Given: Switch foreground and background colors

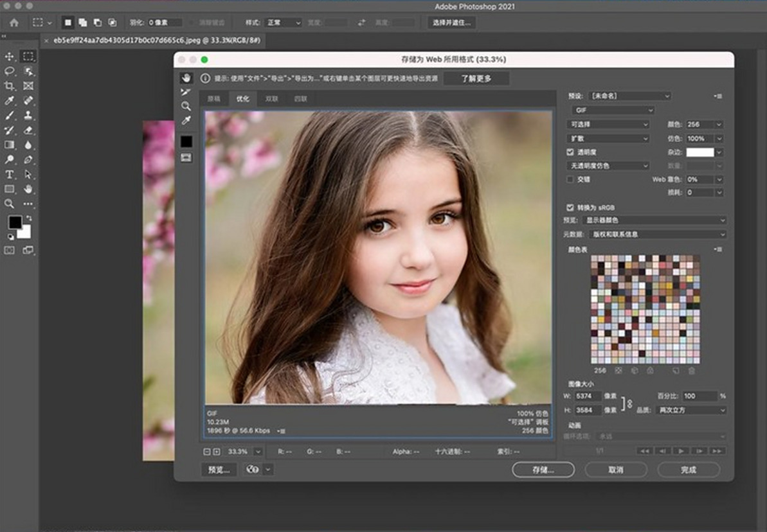Looking at the screenshot, I should 29,218.
